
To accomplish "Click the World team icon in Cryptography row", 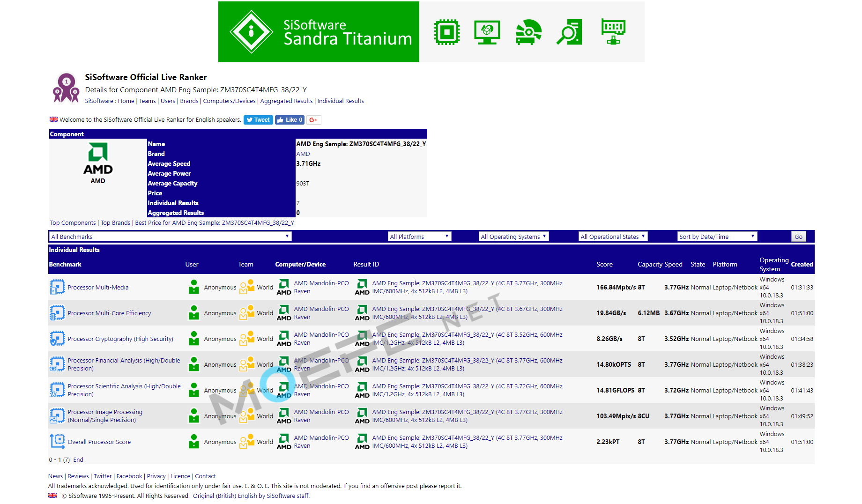I will pyautogui.click(x=247, y=339).
